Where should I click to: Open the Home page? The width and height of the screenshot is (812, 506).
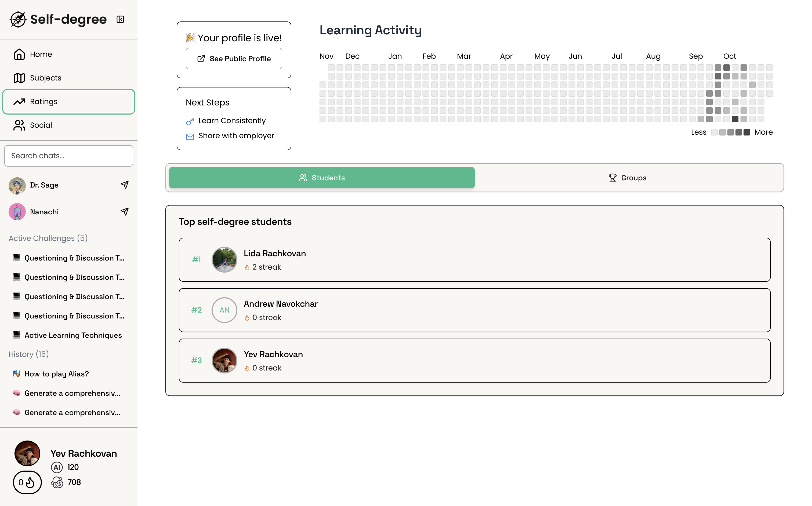(x=41, y=54)
